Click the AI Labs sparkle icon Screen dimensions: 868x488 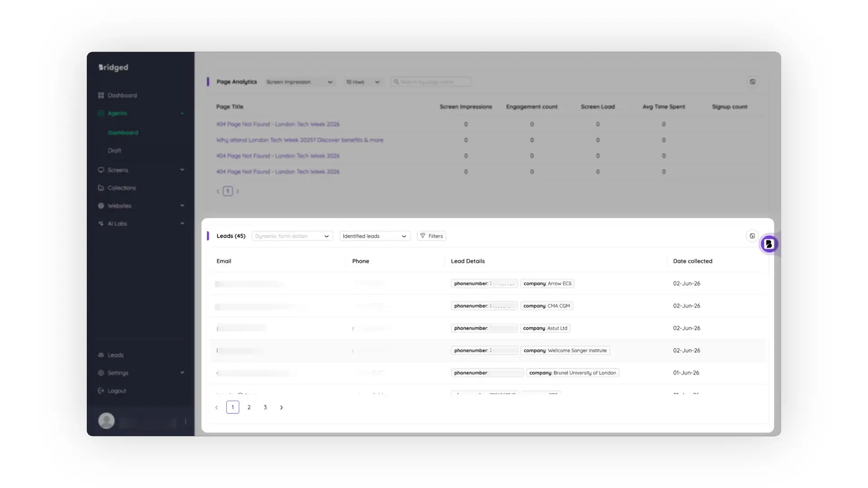[101, 224]
